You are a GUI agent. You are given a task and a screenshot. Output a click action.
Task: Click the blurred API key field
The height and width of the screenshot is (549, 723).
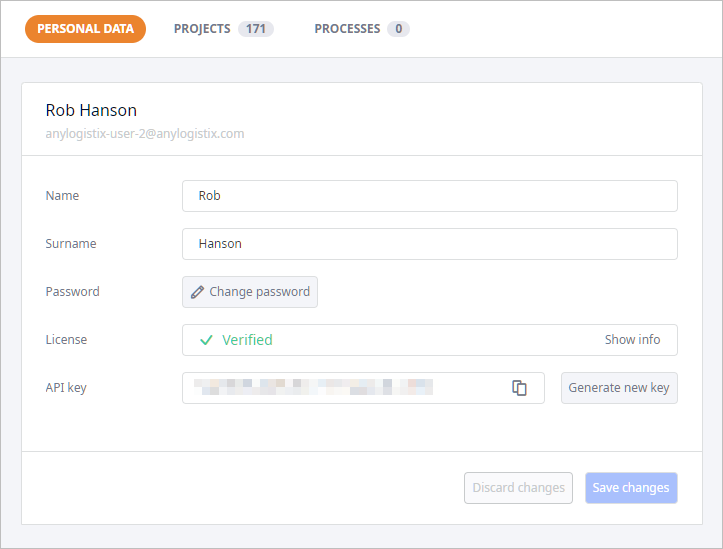[363, 388]
